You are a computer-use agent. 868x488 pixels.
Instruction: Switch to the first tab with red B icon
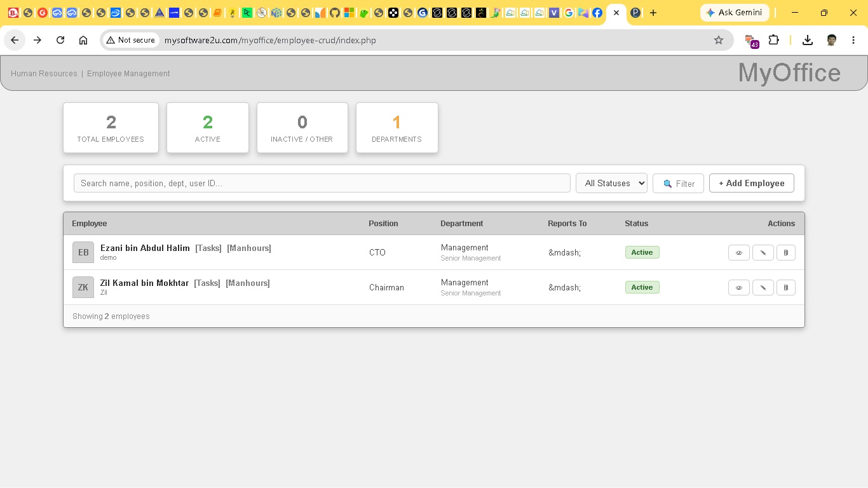point(13,13)
